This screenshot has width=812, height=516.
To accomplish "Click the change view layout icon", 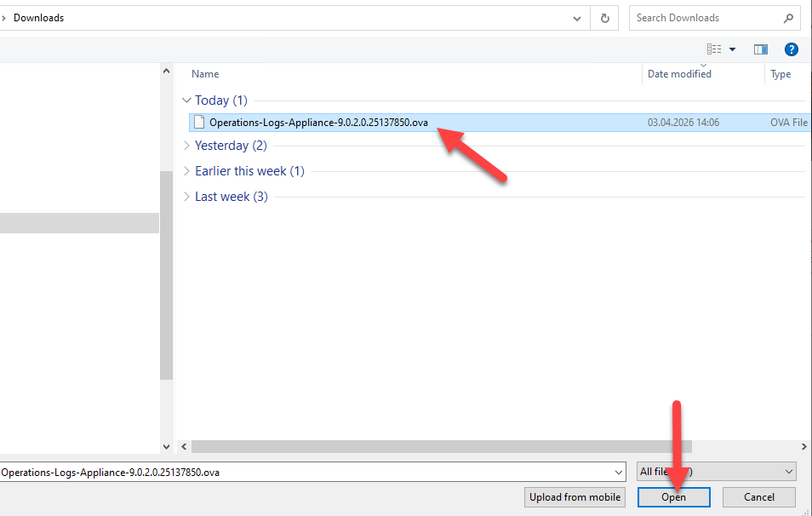I will [714, 49].
